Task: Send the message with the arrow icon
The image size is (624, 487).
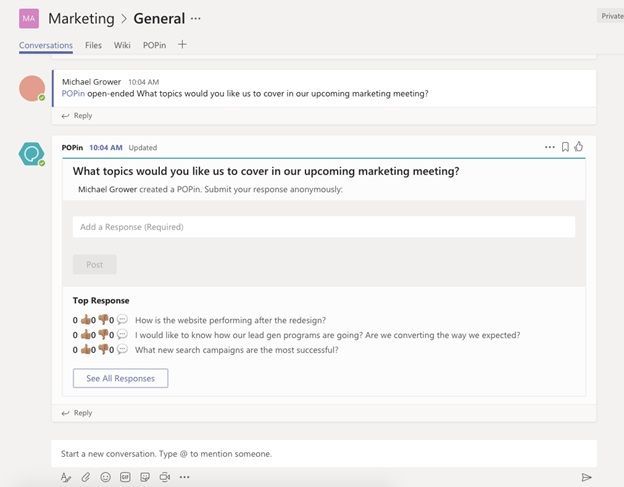Action: click(x=586, y=477)
